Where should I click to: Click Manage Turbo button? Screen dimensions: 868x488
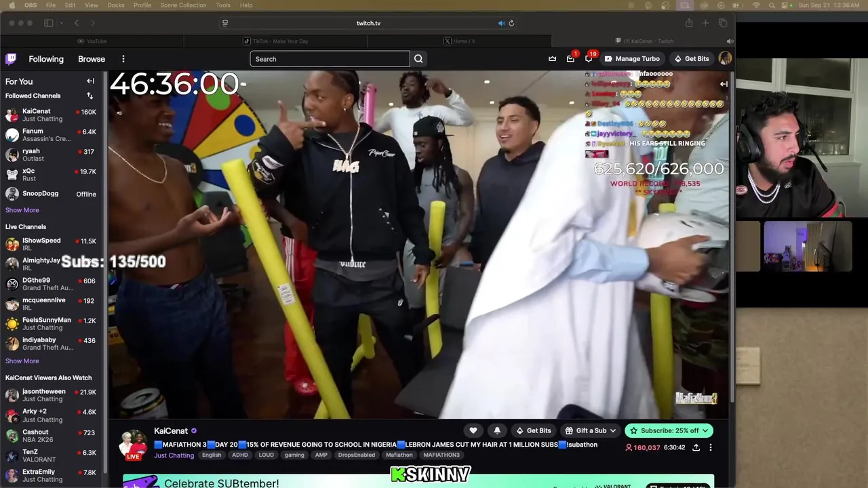coord(632,59)
